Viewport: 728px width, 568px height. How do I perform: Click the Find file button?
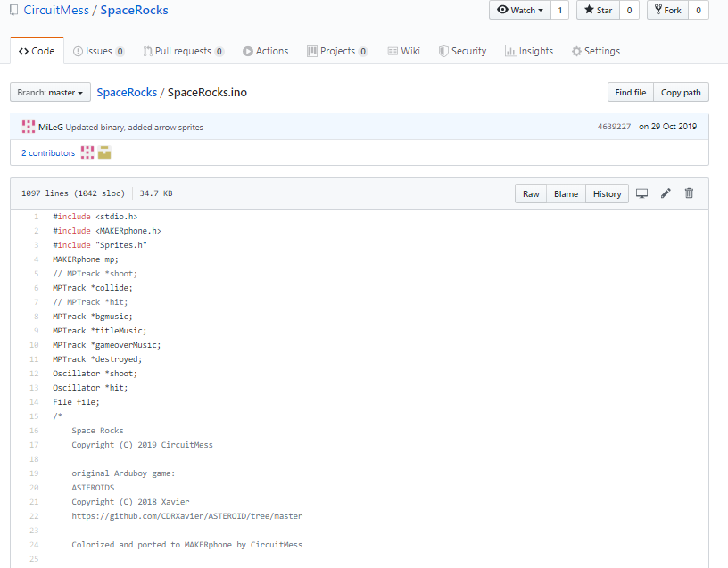[631, 93]
